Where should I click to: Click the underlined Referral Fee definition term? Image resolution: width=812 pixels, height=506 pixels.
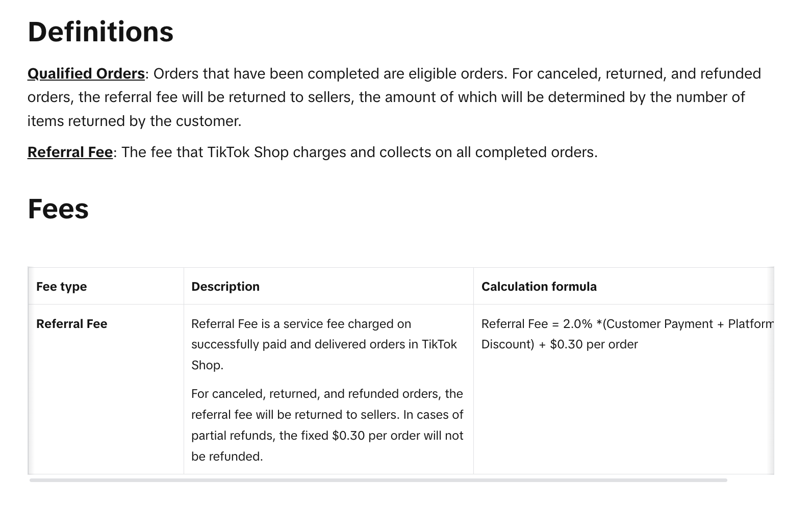pyautogui.click(x=70, y=152)
